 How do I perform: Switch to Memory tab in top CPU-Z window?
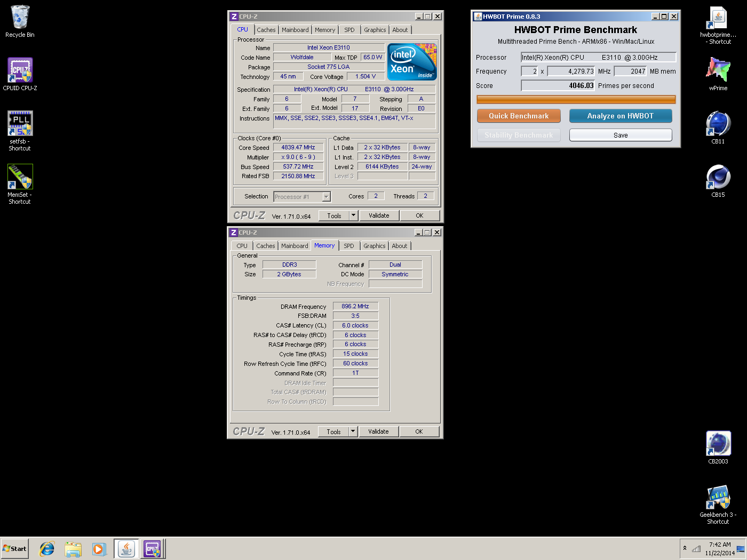click(325, 30)
